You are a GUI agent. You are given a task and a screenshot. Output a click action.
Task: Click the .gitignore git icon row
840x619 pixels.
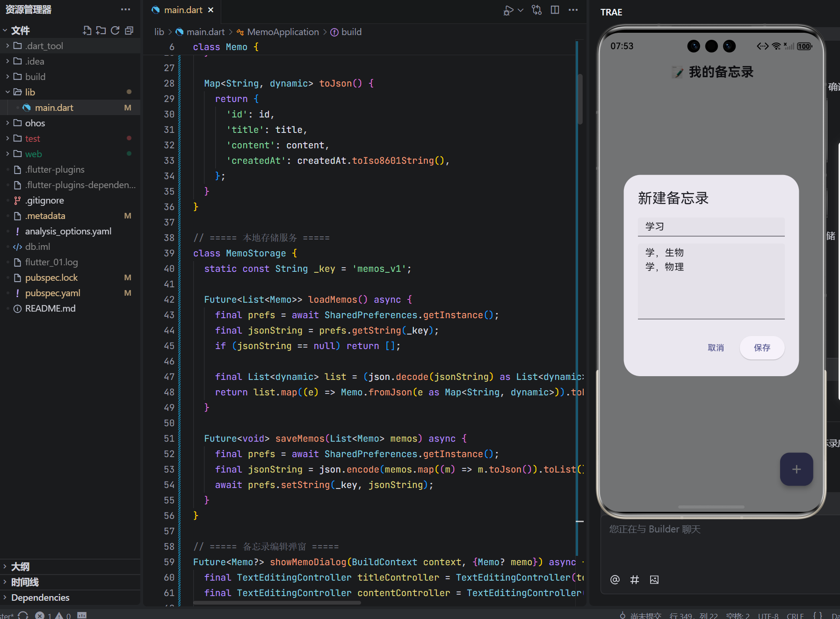[70, 200]
